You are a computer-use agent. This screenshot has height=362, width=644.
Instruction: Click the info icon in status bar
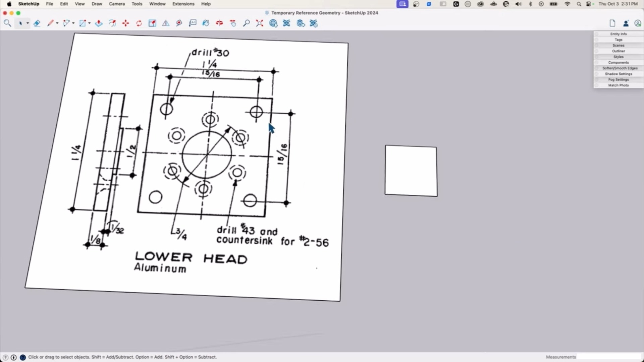[14, 357]
